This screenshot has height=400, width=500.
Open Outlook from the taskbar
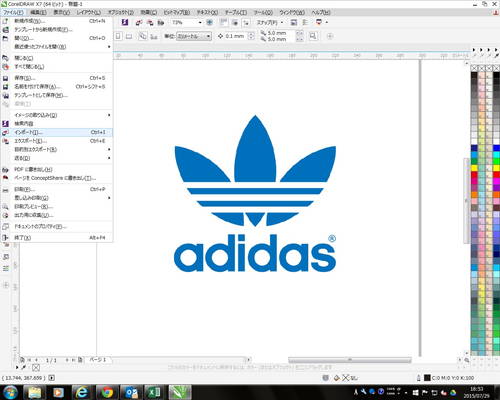pyautogui.click(x=131, y=392)
